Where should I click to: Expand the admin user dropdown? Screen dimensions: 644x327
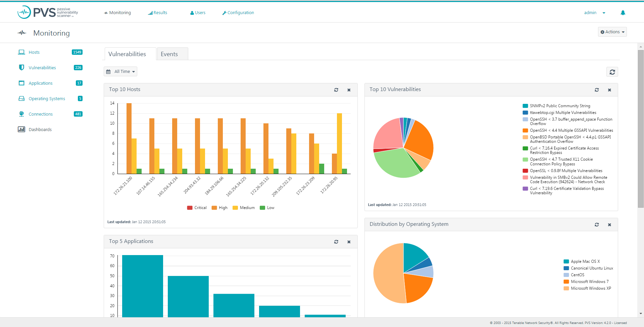point(595,13)
